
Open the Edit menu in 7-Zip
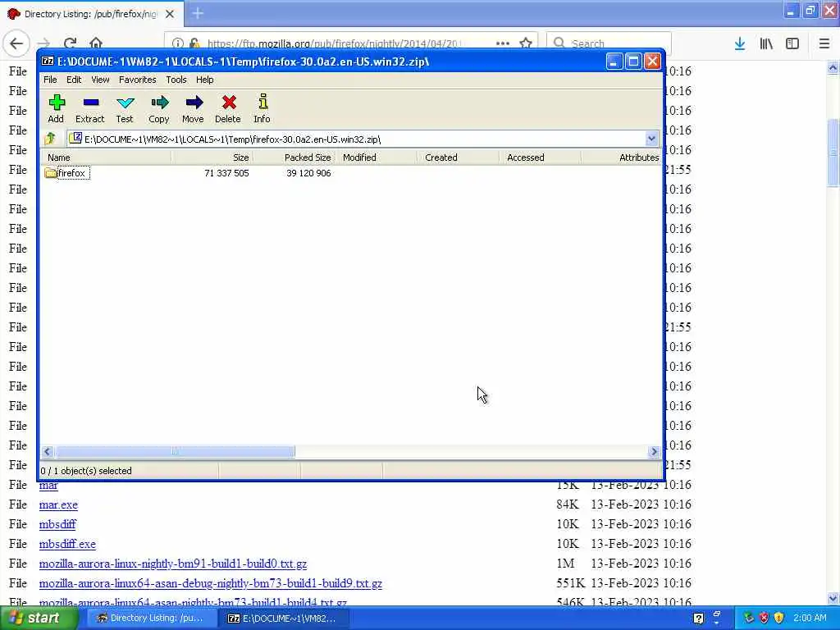tap(74, 80)
